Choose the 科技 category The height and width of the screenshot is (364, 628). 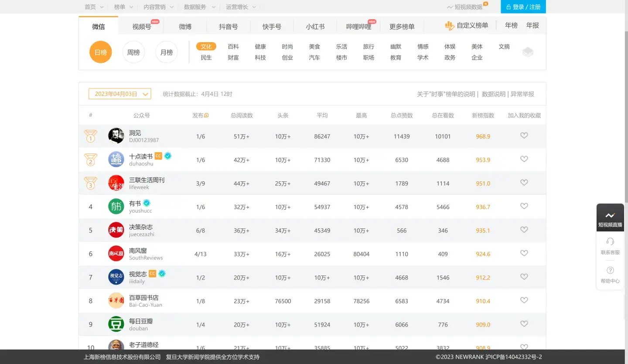260,58
